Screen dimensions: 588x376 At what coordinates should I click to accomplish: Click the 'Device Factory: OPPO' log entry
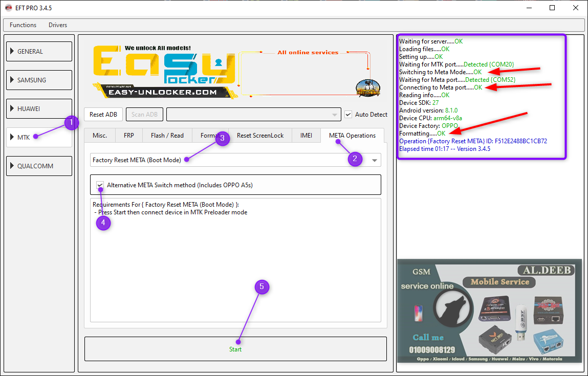[429, 125]
